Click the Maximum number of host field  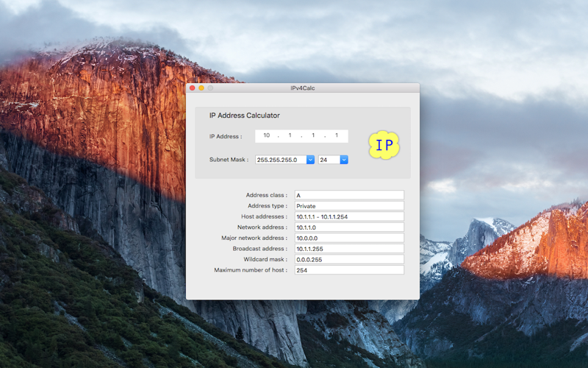349,270
